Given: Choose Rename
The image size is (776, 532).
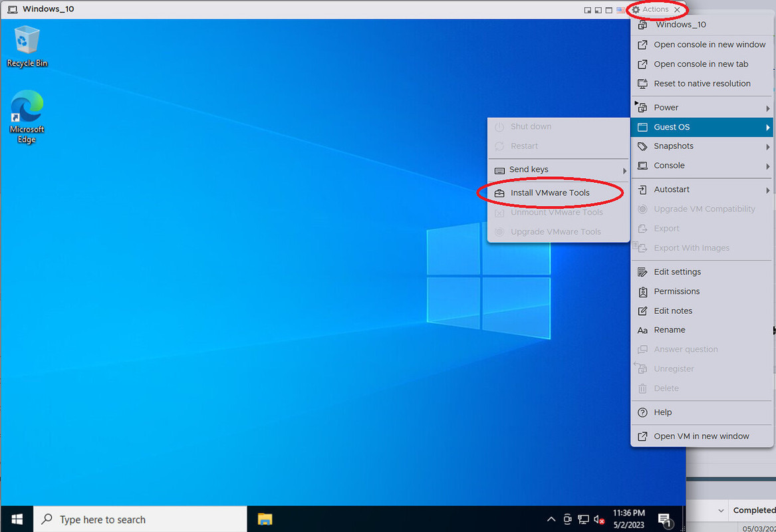Looking at the screenshot, I should coord(702,330).
